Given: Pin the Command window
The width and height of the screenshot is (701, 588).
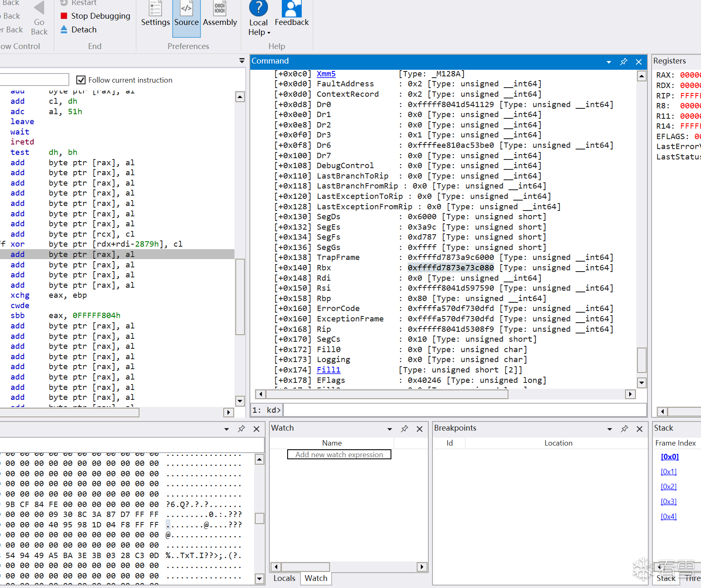Looking at the screenshot, I should [x=623, y=61].
